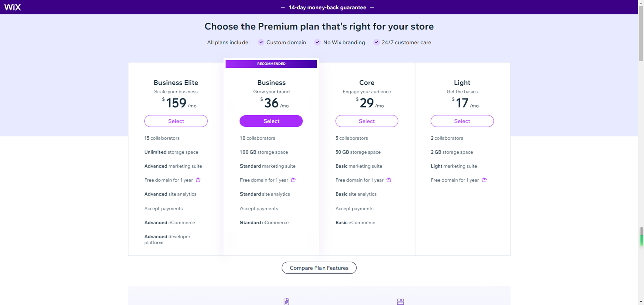
Task: Click checkmark icon beside No Wix branding
Action: click(317, 42)
